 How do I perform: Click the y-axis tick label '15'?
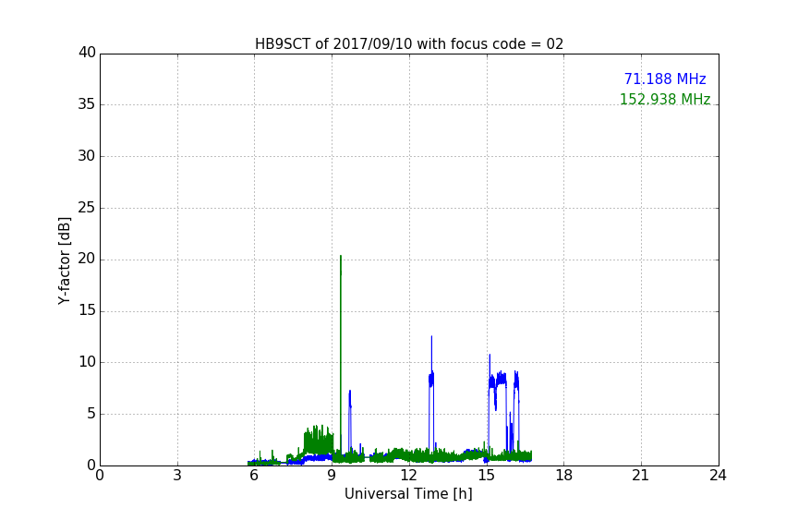coord(87,310)
